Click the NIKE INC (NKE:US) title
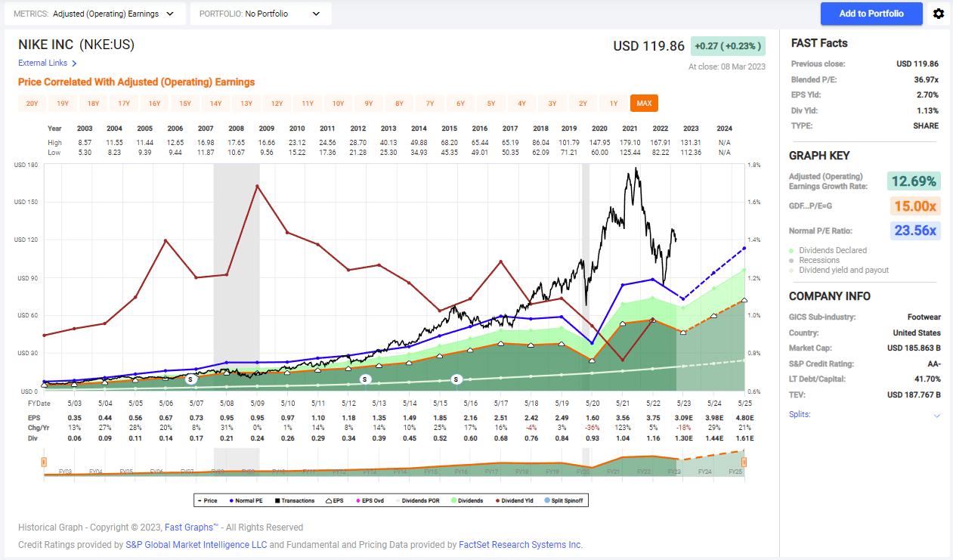The width and height of the screenshot is (953, 560). (x=76, y=45)
